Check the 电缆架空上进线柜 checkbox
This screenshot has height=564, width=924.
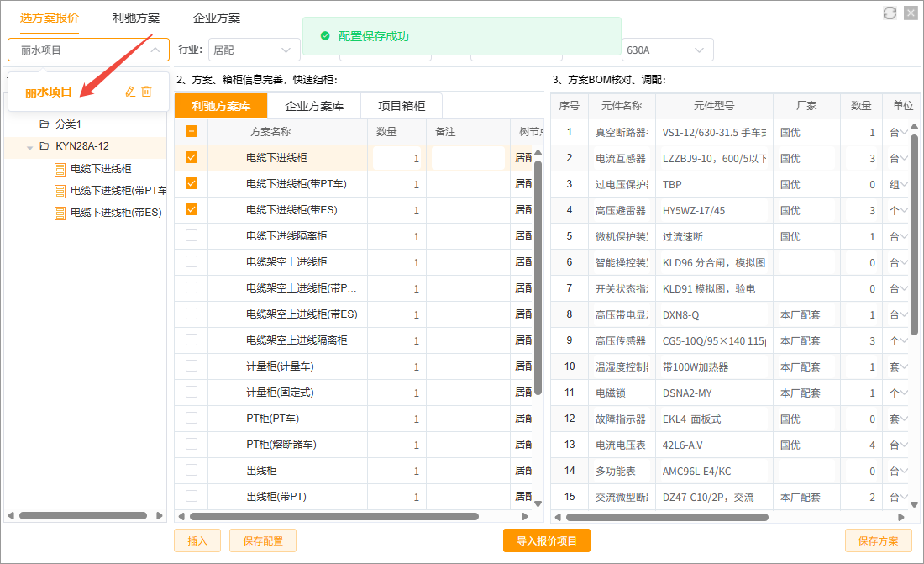pos(192,261)
